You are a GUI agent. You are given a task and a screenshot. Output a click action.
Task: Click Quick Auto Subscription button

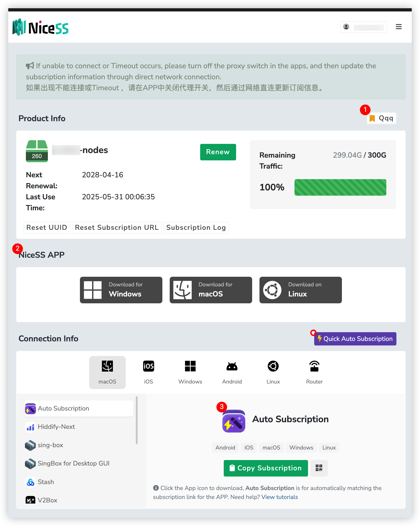coord(355,339)
